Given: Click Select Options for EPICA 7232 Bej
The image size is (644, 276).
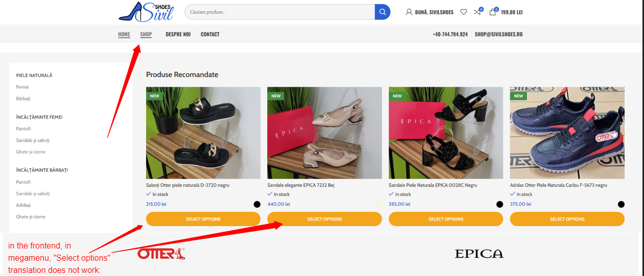Looking at the screenshot, I should pos(324,219).
